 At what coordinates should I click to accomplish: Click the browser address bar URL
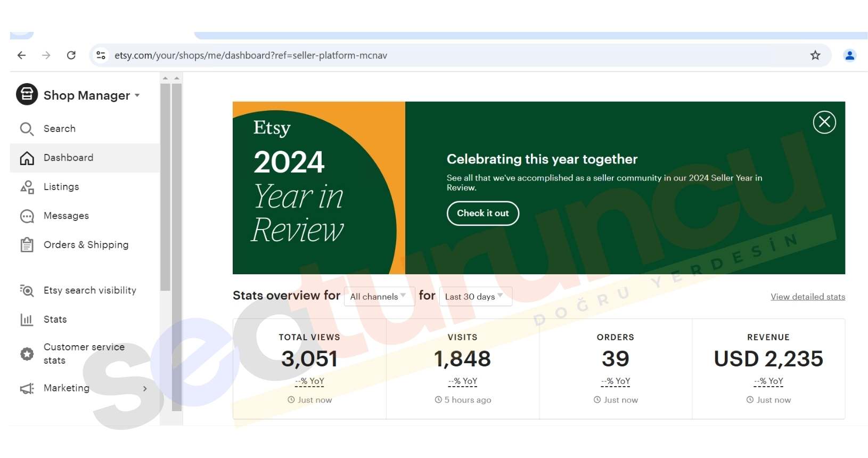[251, 55]
